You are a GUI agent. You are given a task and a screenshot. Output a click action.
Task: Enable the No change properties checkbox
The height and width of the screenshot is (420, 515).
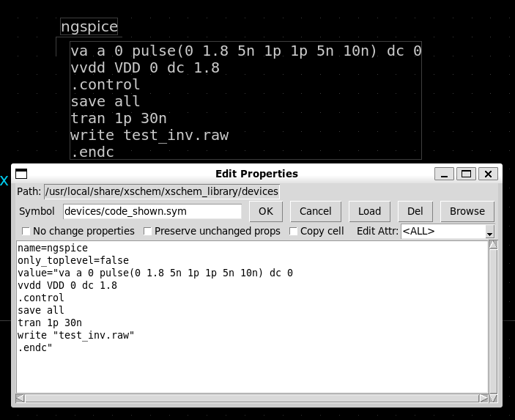[26, 231]
